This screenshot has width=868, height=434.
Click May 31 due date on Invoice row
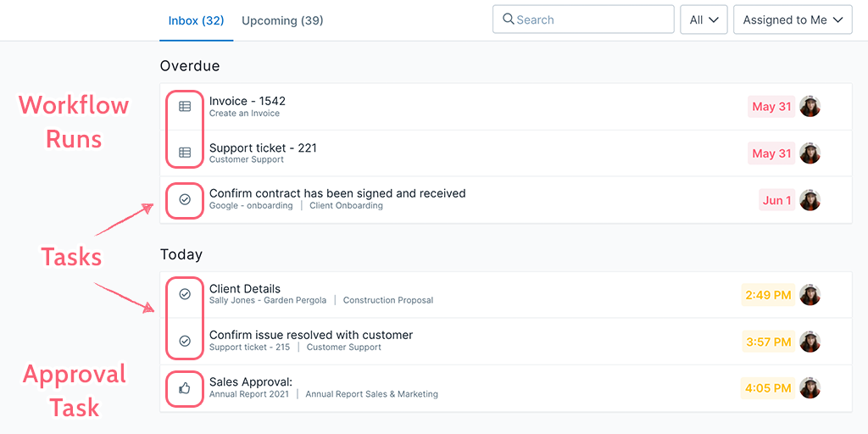pyautogui.click(x=771, y=107)
